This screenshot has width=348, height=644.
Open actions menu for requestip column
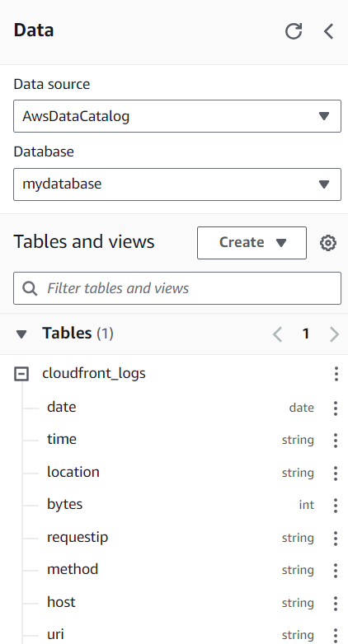[x=336, y=538]
